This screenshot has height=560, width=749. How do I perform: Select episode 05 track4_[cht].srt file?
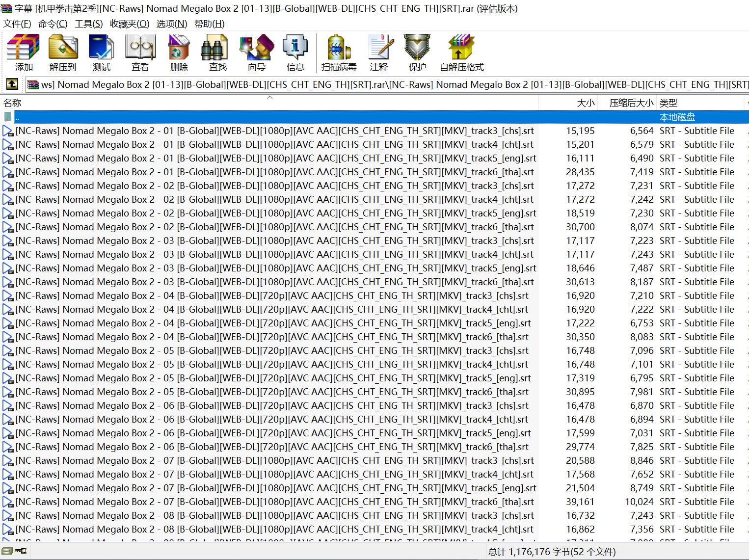click(x=272, y=364)
